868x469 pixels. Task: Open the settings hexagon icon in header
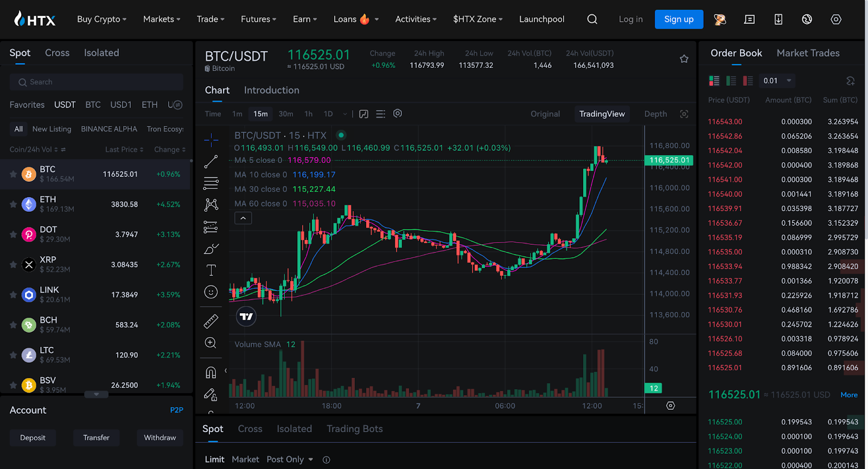[x=836, y=19]
